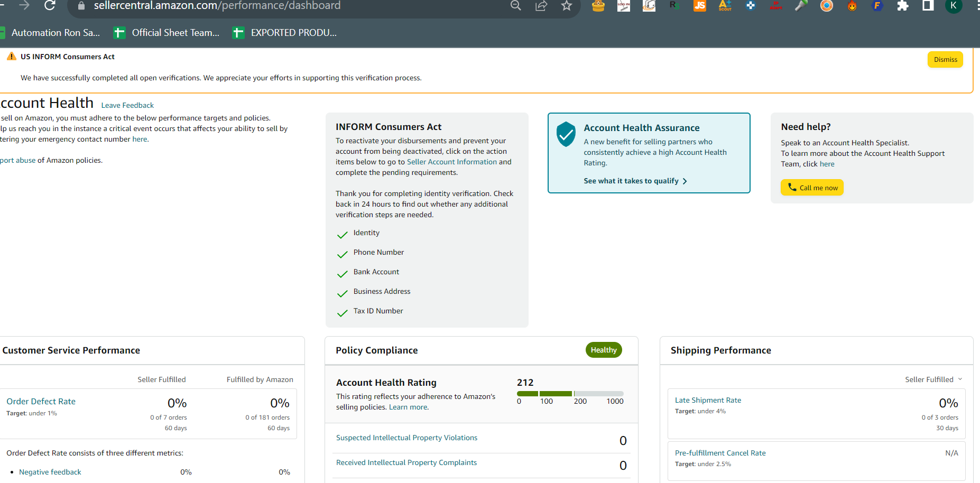Open the flame face extension icon
This screenshot has width=980, height=483.
coord(852,6)
